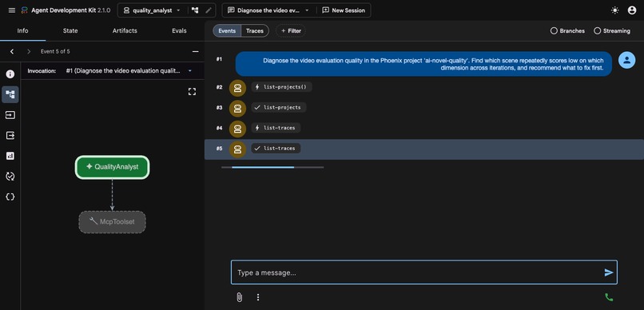Expand graph to fullscreen

click(x=192, y=92)
